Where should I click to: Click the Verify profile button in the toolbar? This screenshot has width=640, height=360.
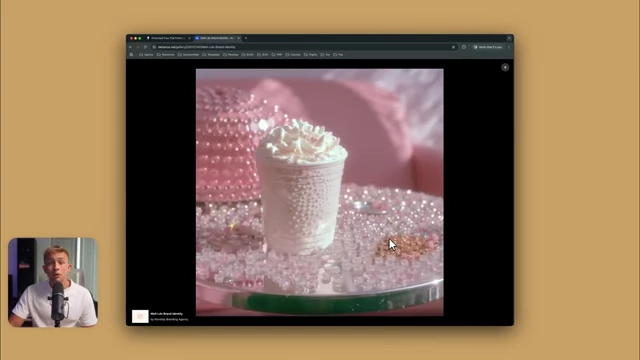pos(488,47)
